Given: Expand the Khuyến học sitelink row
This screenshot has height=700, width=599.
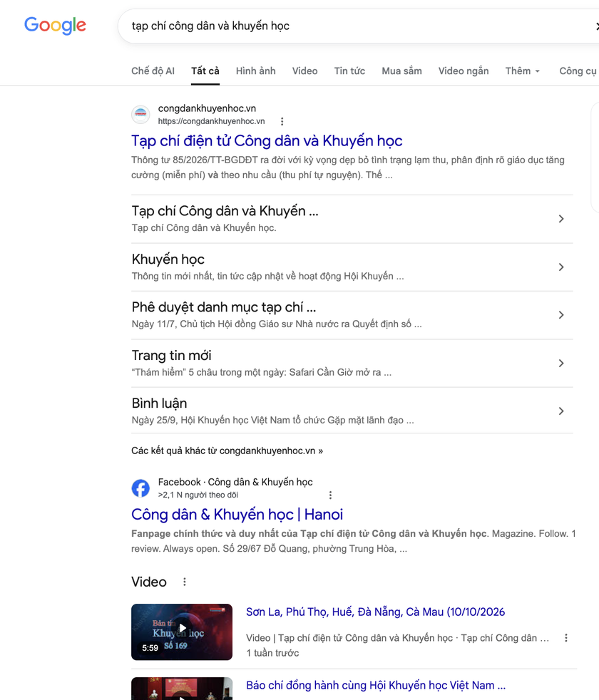Looking at the screenshot, I should tap(561, 267).
